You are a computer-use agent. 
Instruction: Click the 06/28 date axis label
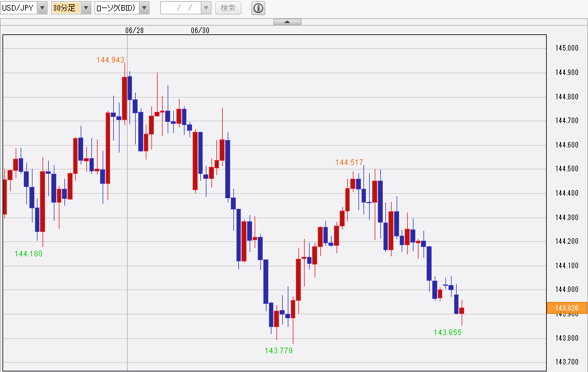(x=134, y=31)
